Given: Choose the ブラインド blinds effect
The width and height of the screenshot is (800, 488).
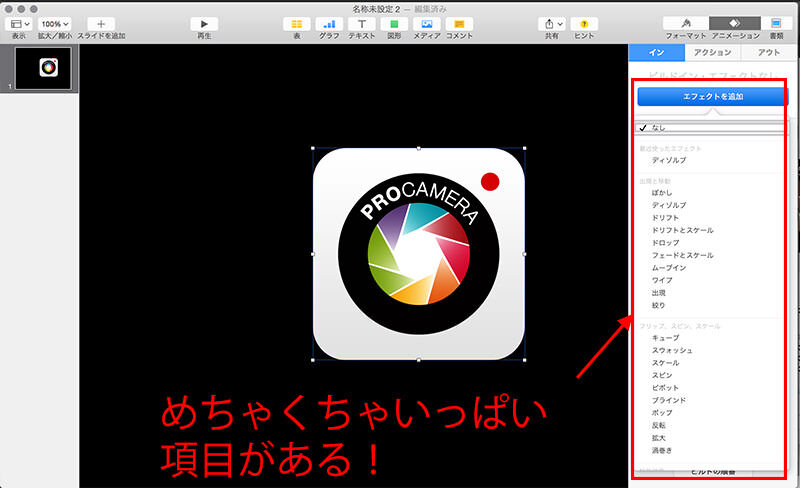Looking at the screenshot, I should point(668,401).
